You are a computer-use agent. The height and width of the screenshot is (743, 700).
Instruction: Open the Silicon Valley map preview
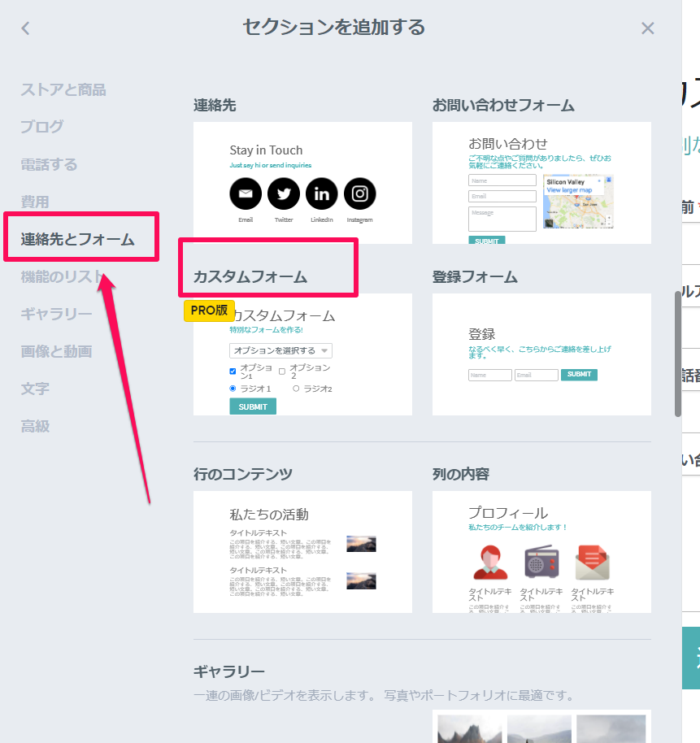point(578,202)
